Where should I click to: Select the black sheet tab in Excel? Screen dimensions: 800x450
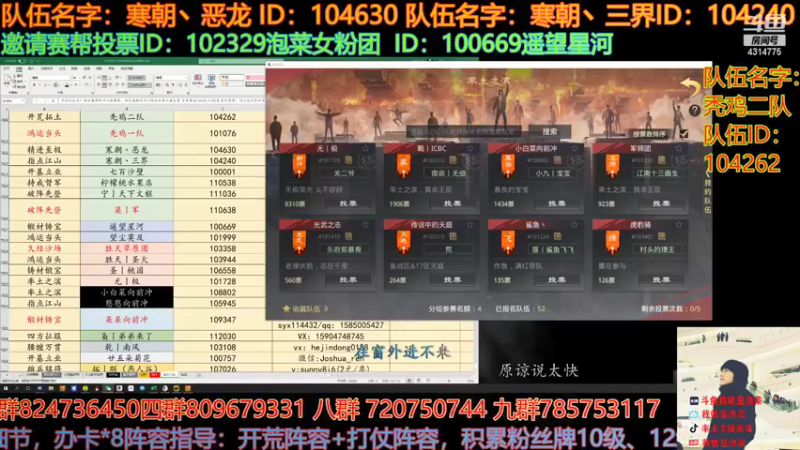point(113,374)
